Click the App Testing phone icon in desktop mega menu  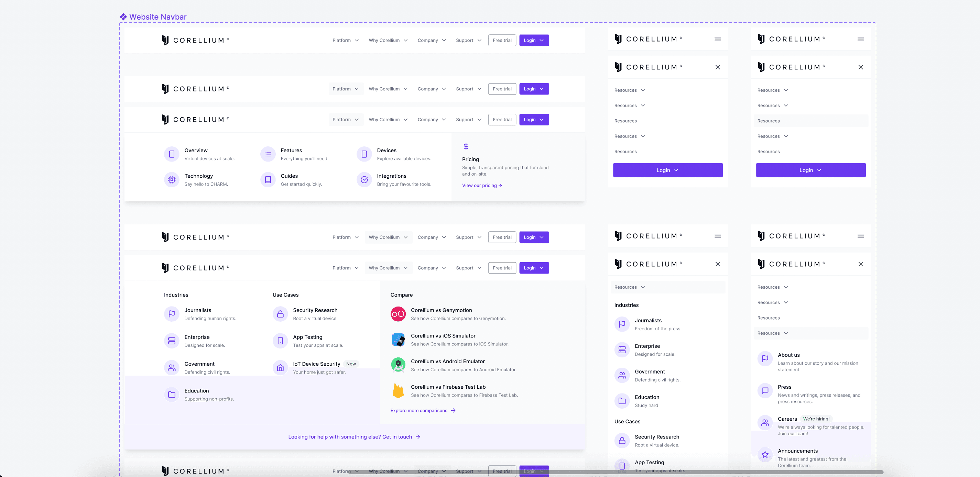[x=280, y=341]
